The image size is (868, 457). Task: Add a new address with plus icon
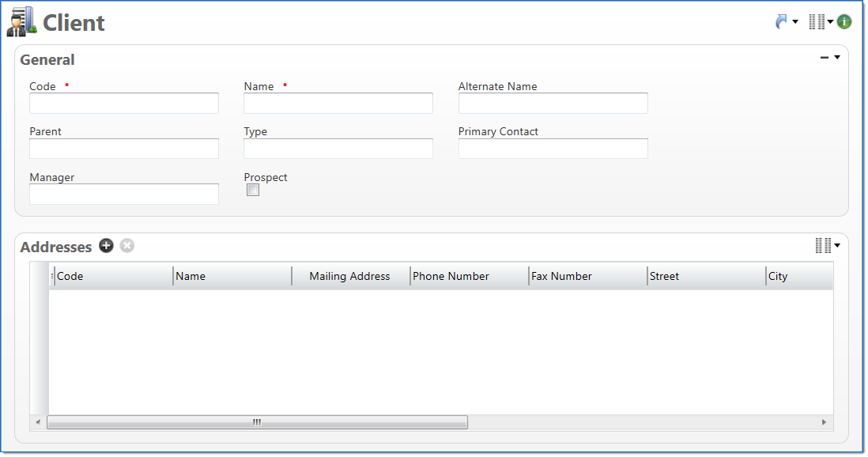106,246
